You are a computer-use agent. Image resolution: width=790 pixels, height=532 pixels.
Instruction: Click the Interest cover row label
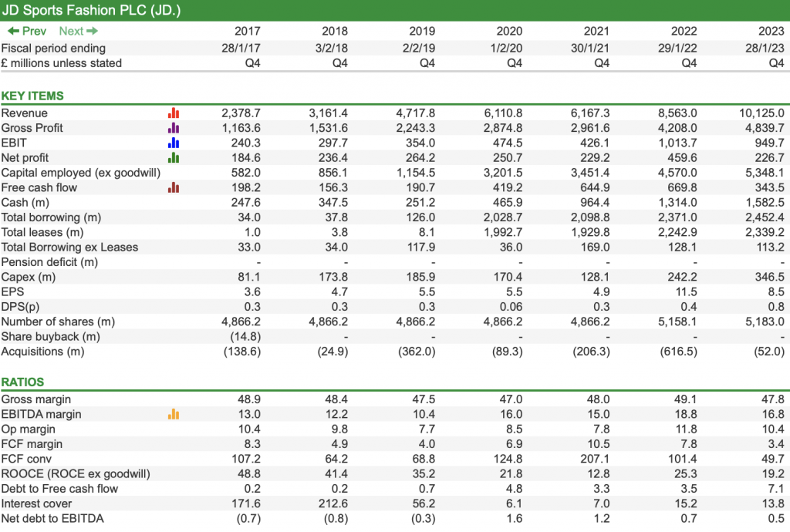point(36,504)
